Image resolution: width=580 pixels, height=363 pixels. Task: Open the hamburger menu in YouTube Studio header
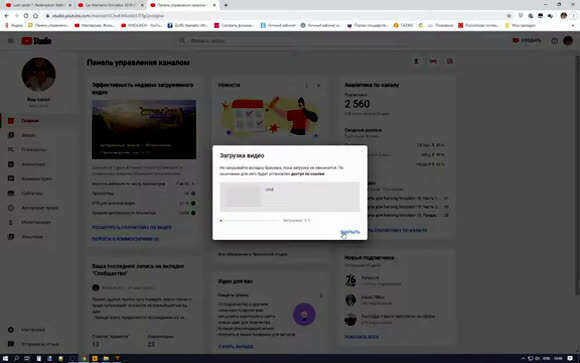tap(11, 41)
